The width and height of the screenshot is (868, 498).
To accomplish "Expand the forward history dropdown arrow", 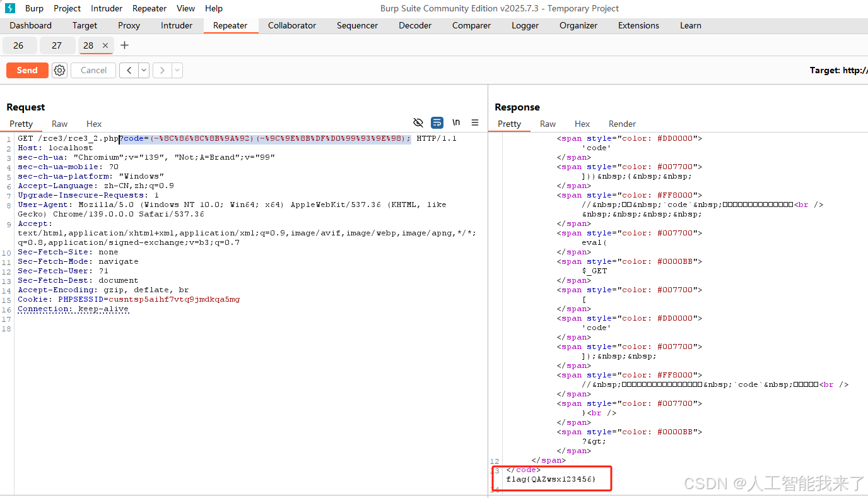I will 177,70.
